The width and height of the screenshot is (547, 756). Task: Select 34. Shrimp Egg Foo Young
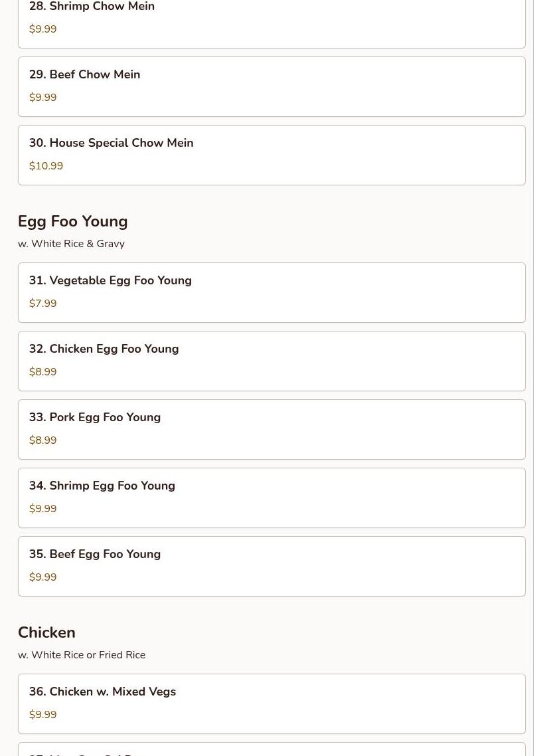[x=272, y=498]
